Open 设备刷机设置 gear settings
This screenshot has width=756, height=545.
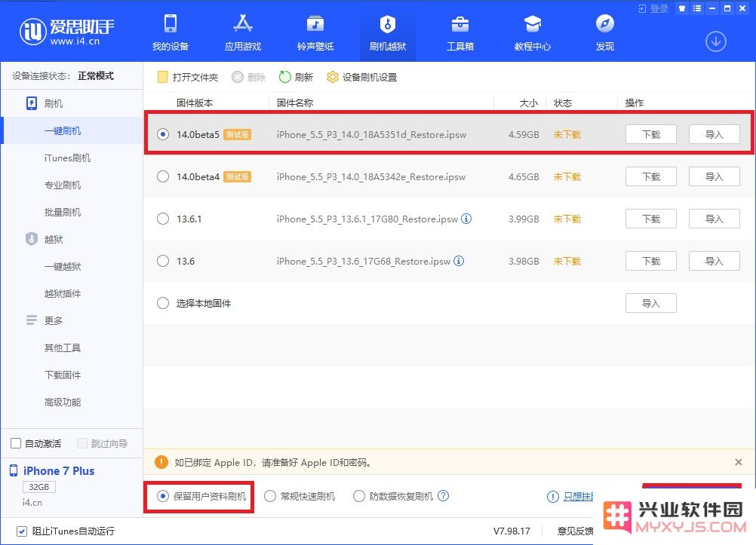click(361, 77)
